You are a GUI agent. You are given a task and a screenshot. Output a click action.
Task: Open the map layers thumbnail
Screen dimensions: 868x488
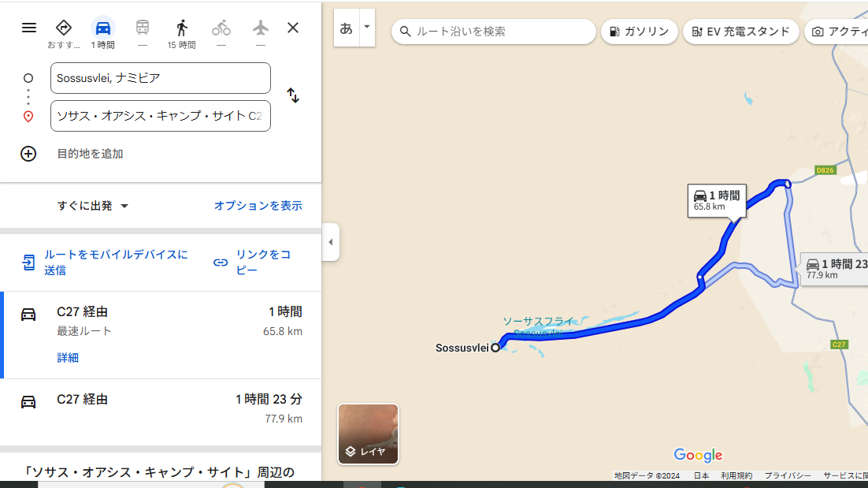pyautogui.click(x=368, y=434)
